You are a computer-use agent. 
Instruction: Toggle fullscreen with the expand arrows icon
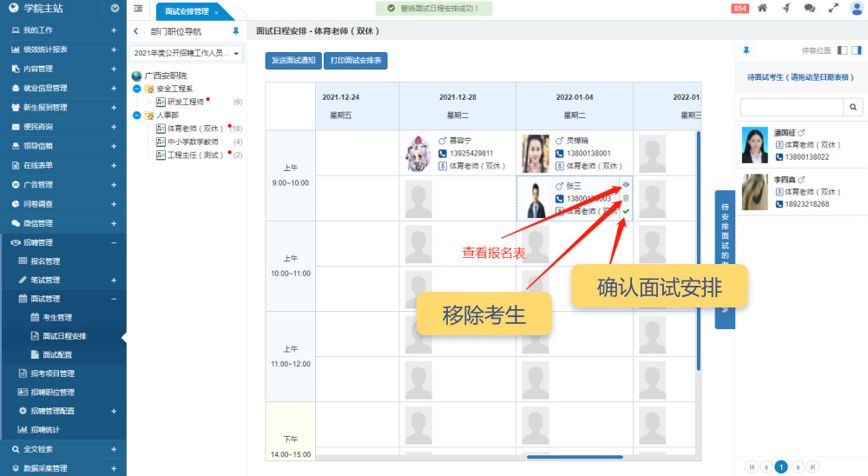tap(833, 9)
